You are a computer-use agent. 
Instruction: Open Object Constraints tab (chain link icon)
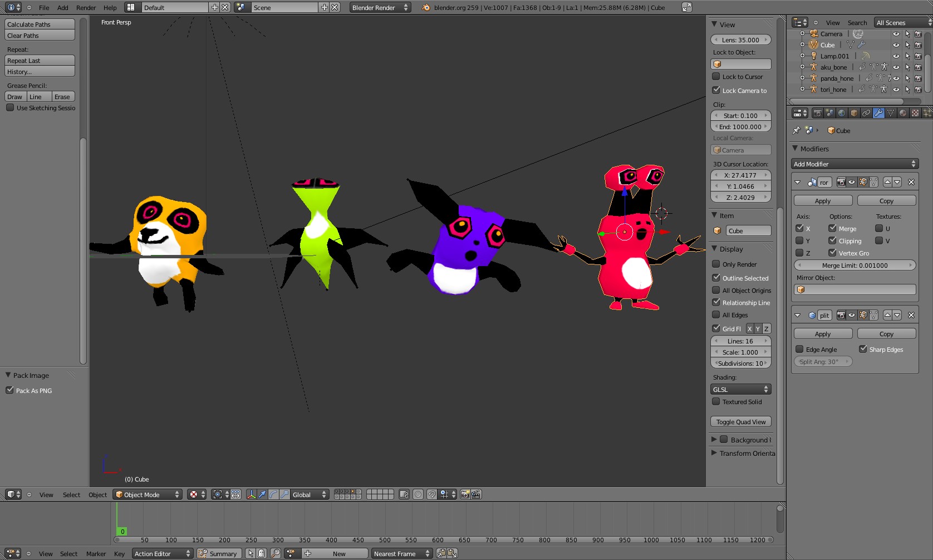(866, 113)
